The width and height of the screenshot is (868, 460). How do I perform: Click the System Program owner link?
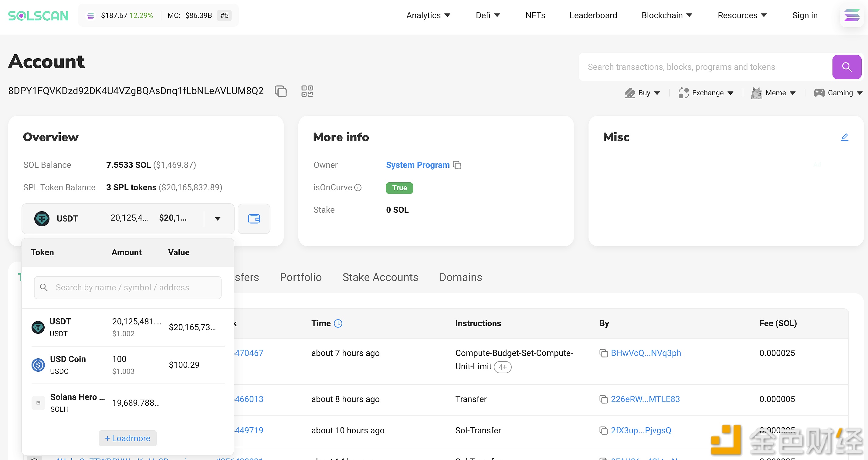click(x=417, y=165)
